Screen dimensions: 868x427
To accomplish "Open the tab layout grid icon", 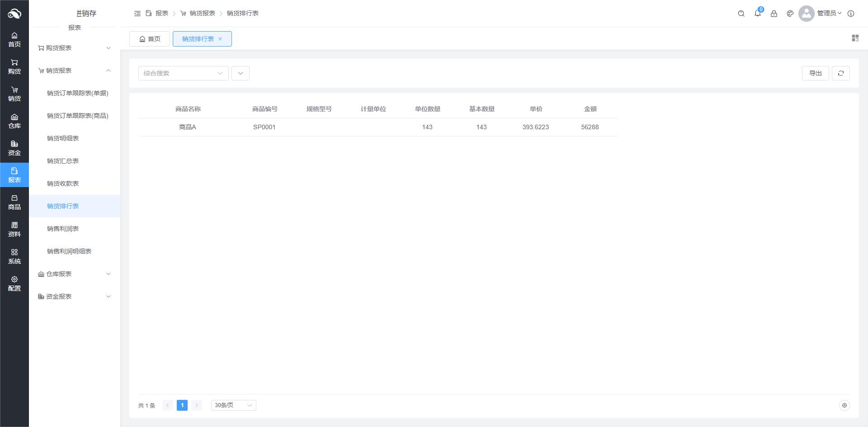I will click(855, 38).
